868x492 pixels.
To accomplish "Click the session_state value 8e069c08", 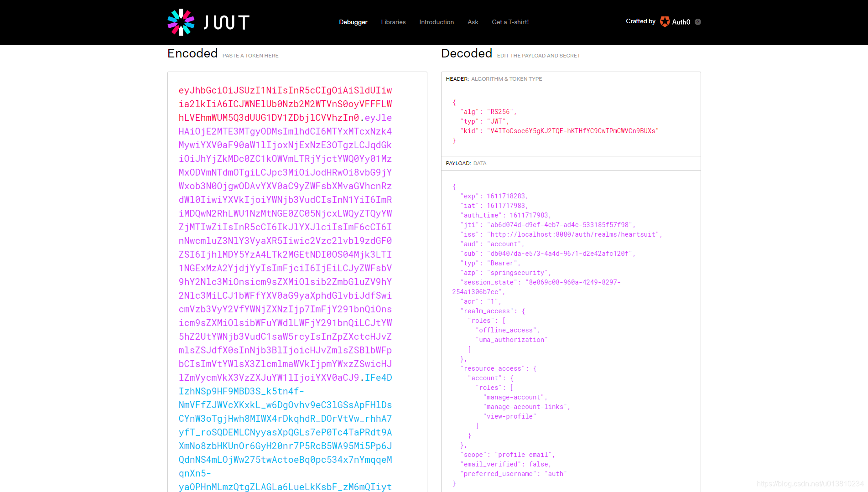I will click(536, 287).
